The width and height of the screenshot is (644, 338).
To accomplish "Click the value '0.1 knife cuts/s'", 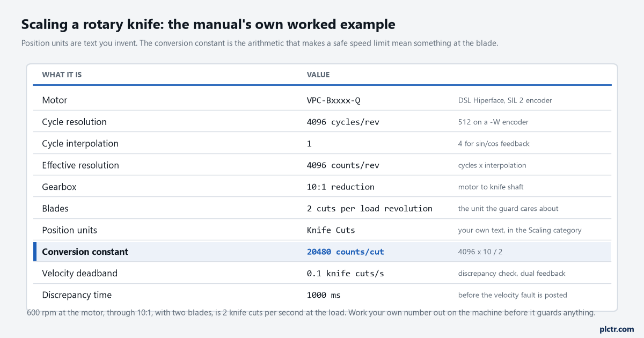I will click(x=346, y=274).
